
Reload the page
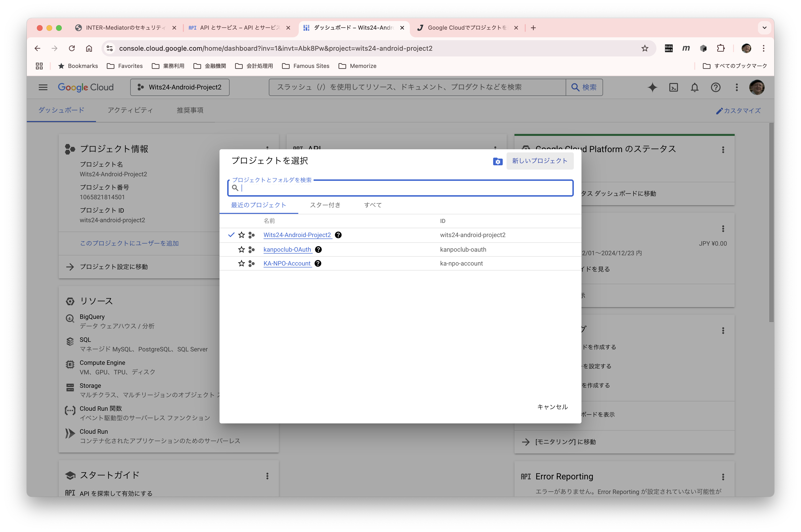point(72,48)
